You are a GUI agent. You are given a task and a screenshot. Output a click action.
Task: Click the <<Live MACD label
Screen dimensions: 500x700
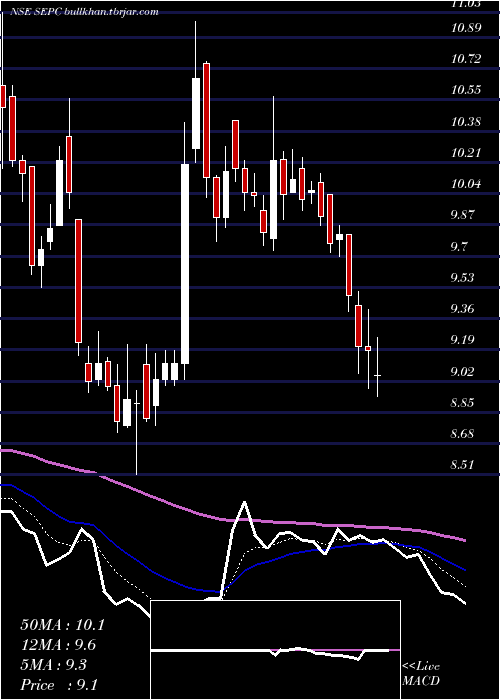click(x=421, y=673)
